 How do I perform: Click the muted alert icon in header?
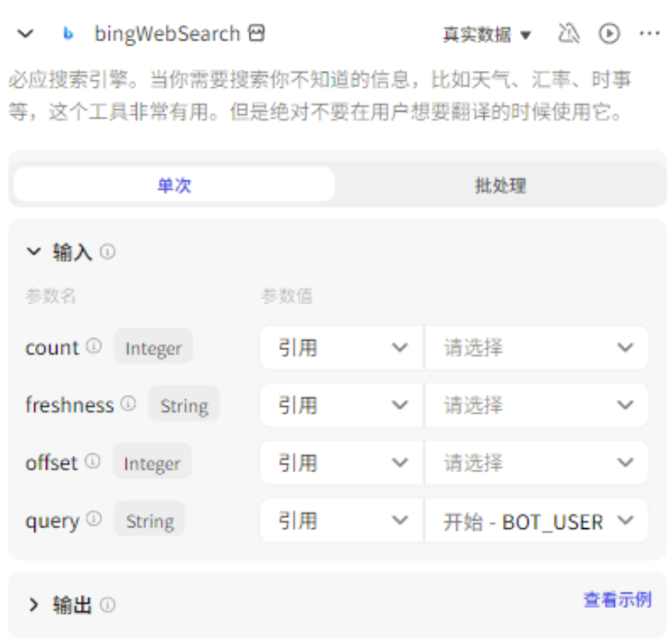(569, 33)
